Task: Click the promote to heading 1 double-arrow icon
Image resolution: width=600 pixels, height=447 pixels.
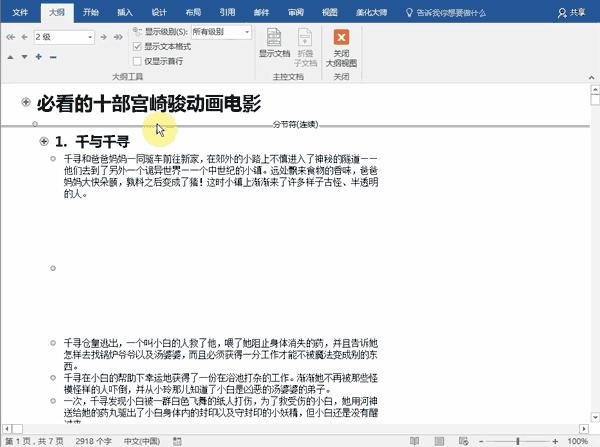Action: (9, 36)
